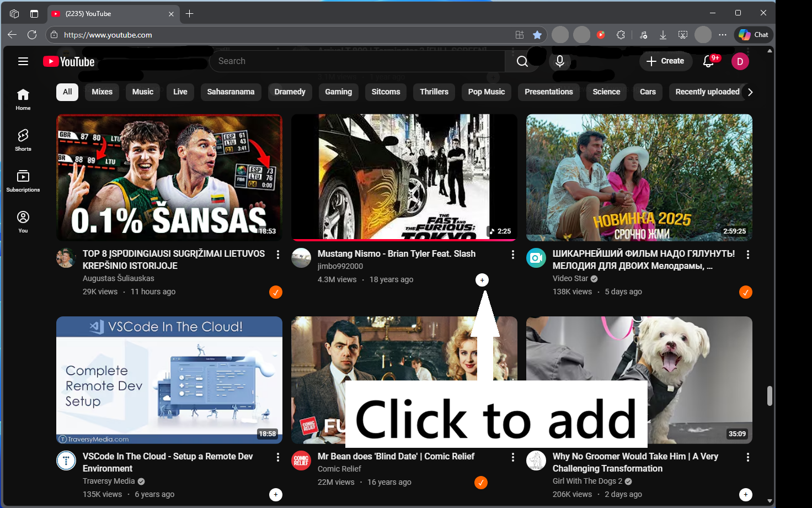
Task: Click the browser address bar URL
Action: [x=108, y=35]
